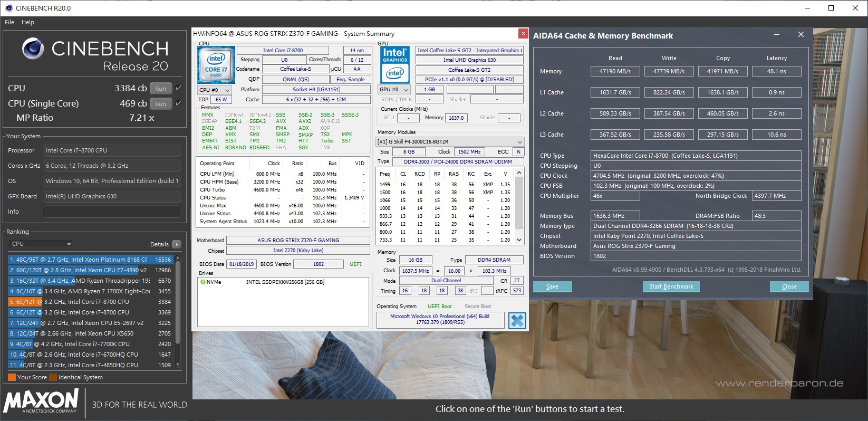
Task: Click the Intel Z270 (Kaby Lake) chipset field
Action: click(298, 251)
